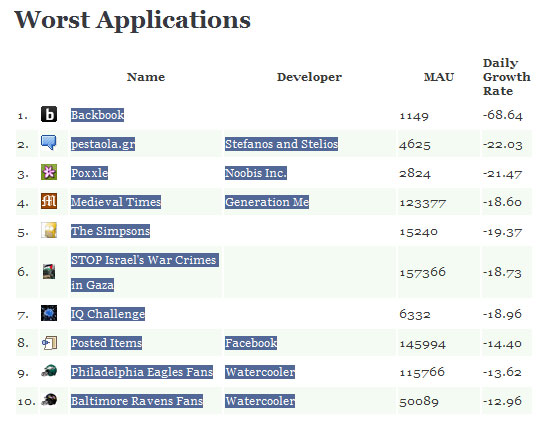Click the IQ Challenge brain icon
Image resolution: width=544 pixels, height=421 pixels.
(x=49, y=313)
